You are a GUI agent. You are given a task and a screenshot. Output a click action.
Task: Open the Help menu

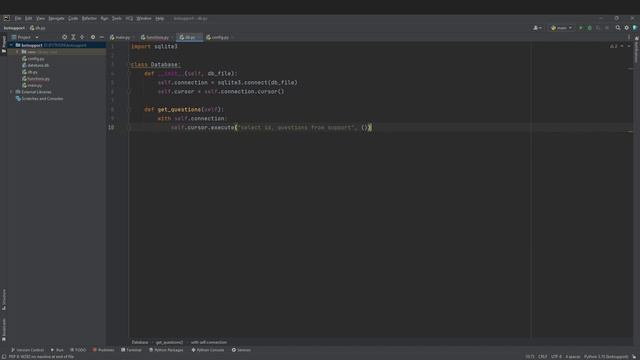[160, 18]
